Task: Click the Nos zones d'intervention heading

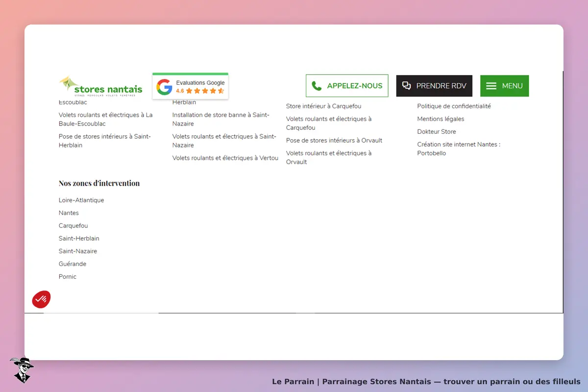Action: (99, 183)
